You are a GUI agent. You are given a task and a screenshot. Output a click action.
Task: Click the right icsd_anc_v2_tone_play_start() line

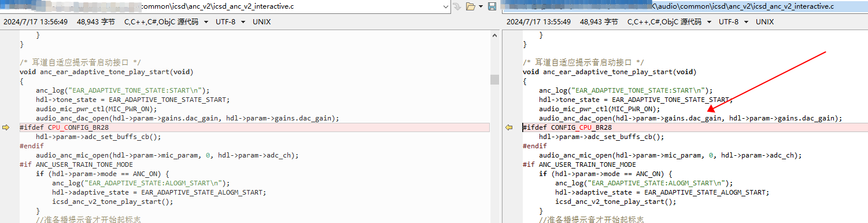[x=615, y=202]
